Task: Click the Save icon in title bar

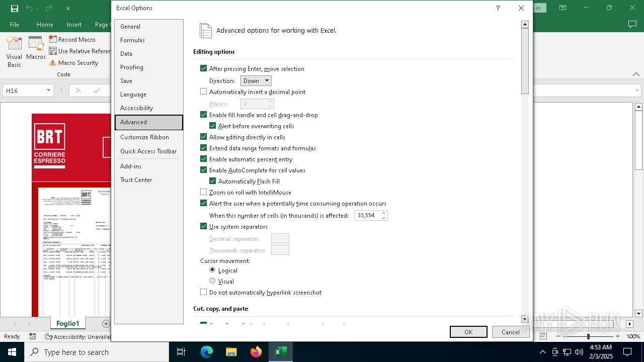Action: point(15,8)
